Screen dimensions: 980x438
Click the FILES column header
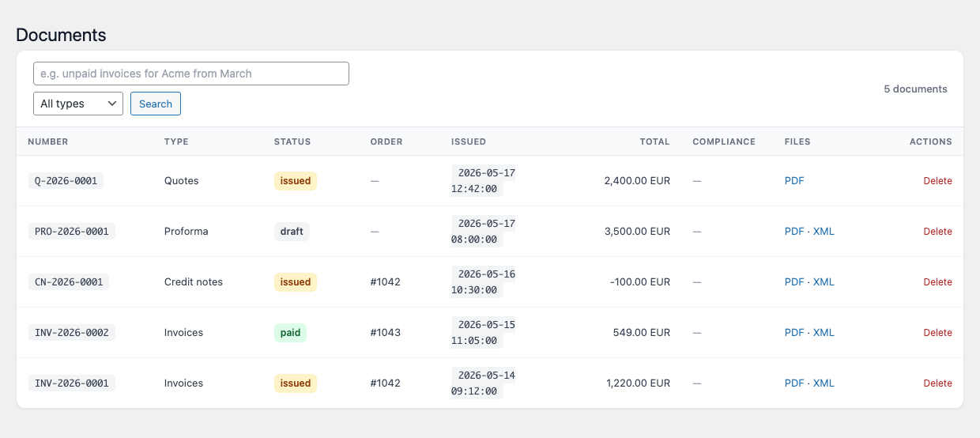(x=797, y=142)
